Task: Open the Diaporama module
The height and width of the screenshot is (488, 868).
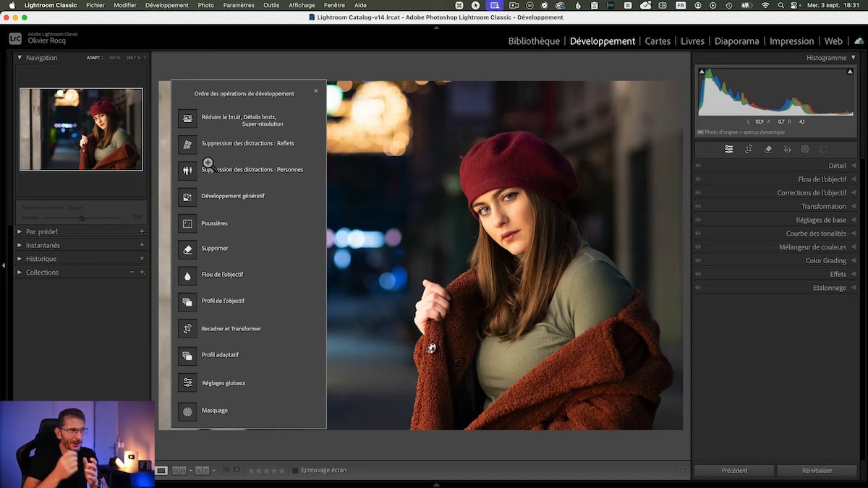Action: 736,41
